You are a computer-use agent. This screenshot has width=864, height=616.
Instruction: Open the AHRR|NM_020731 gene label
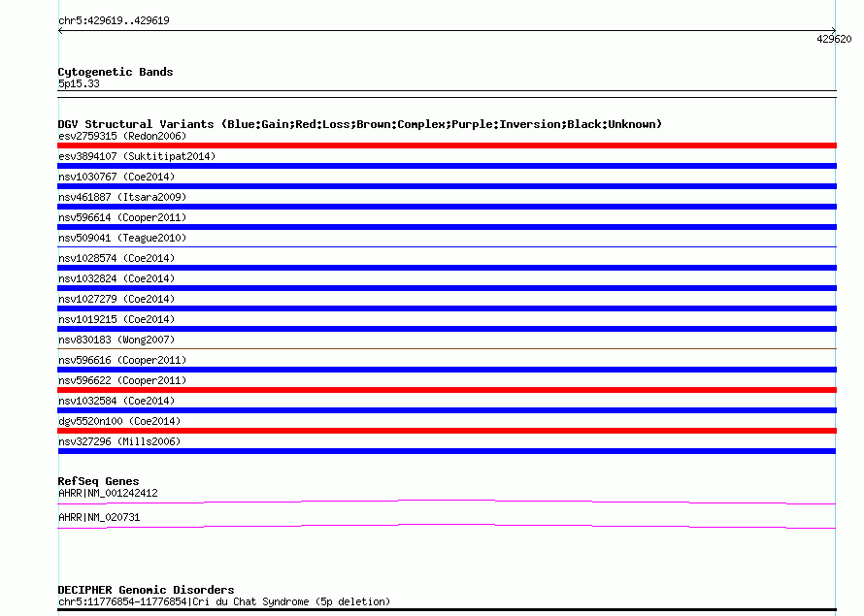coord(99,517)
